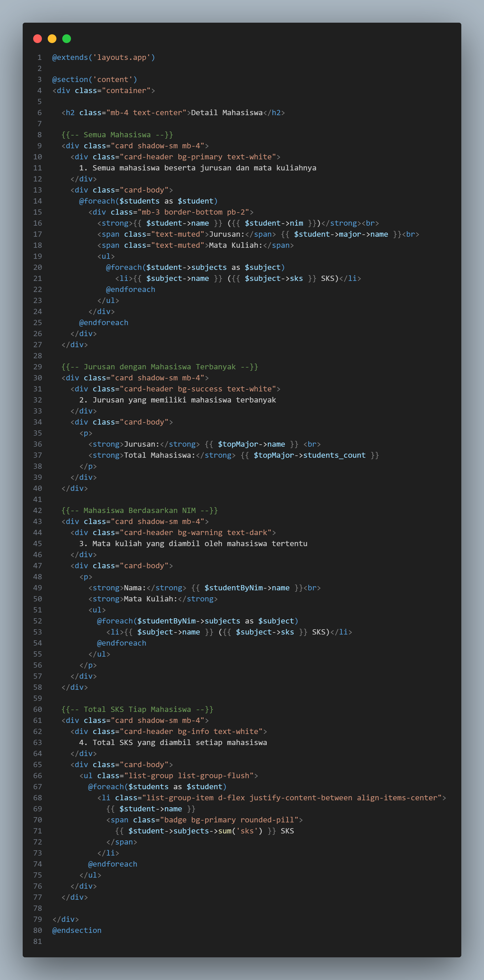Click the $student->major->name expression
The width and height of the screenshot is (484, 980).
point(341,234)
